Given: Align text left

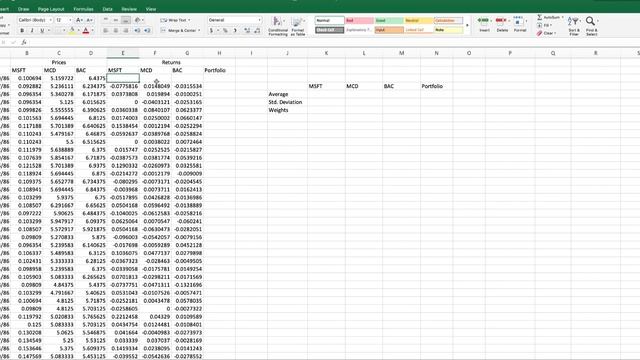Looking at the screenshot, I should [106, 31].
